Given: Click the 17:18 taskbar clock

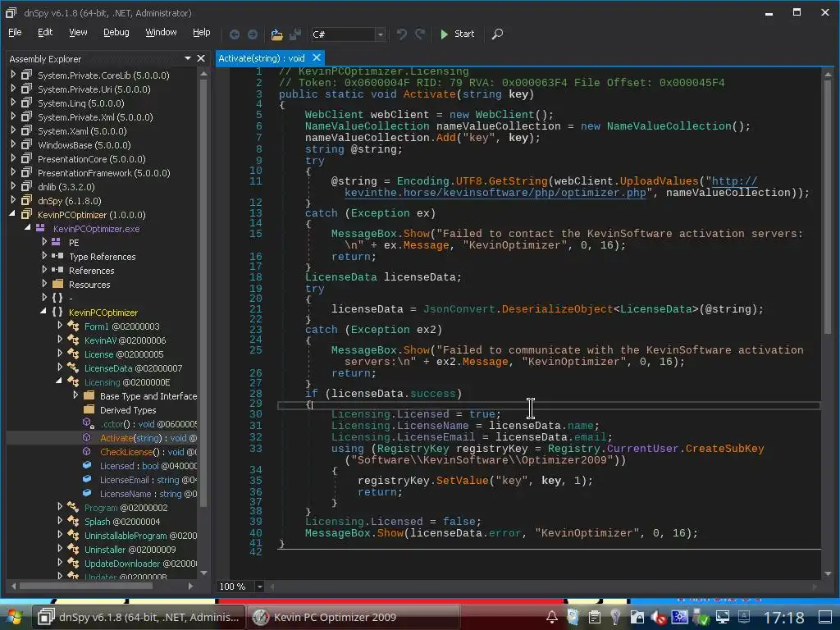Looking at the screenshot, I should point(783,618).
